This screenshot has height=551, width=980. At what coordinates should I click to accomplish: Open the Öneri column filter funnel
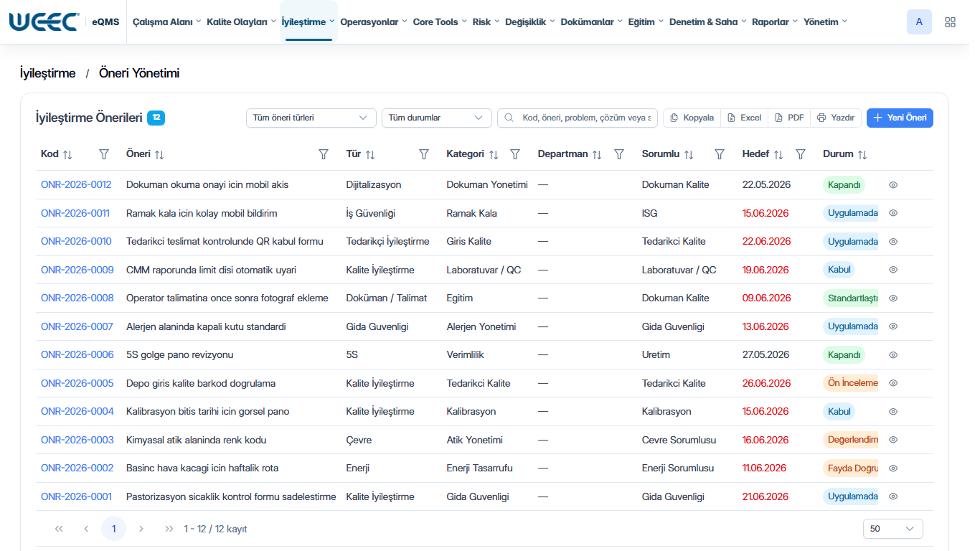tap(324, 154)
